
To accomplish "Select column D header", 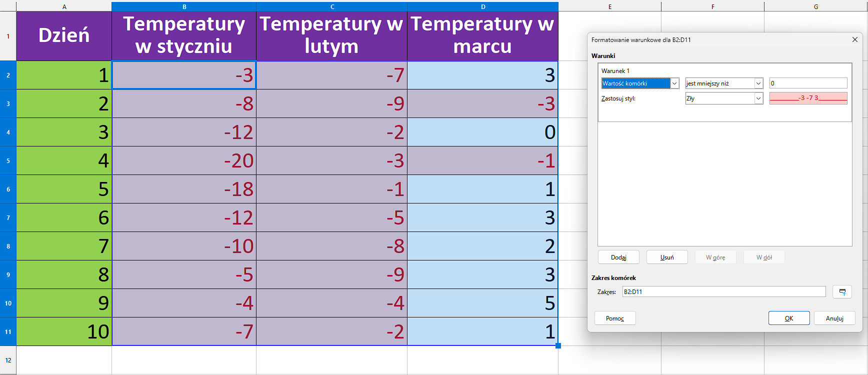I will coord(482,6).
